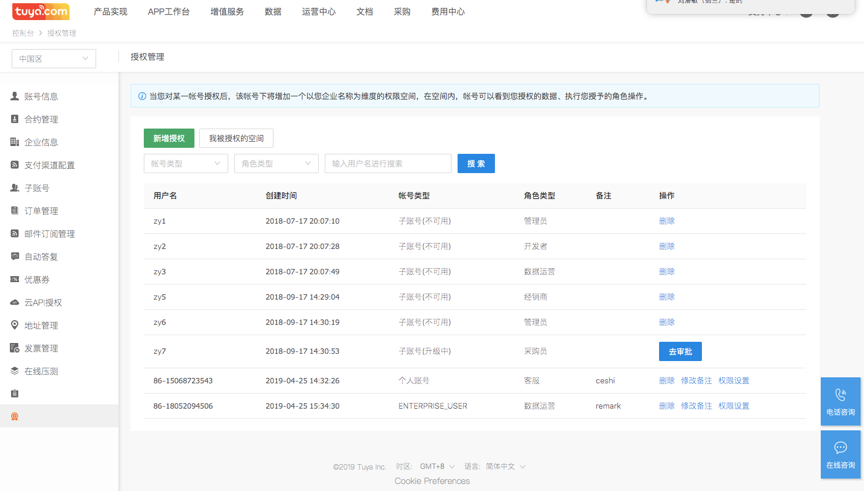The height and width of the screenshot is (491, 864).
Task: Click the info icon in notice banner
Action: coord(142,96)
